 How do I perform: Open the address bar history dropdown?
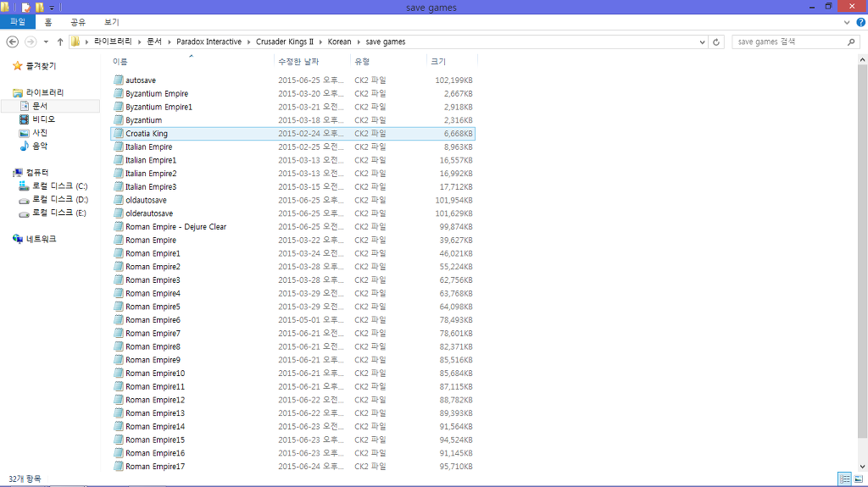pos(702,42)
